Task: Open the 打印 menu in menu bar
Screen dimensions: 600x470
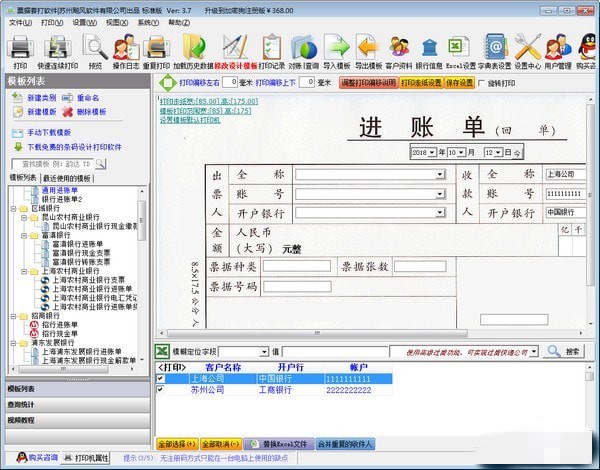Action: click(52, 23)
